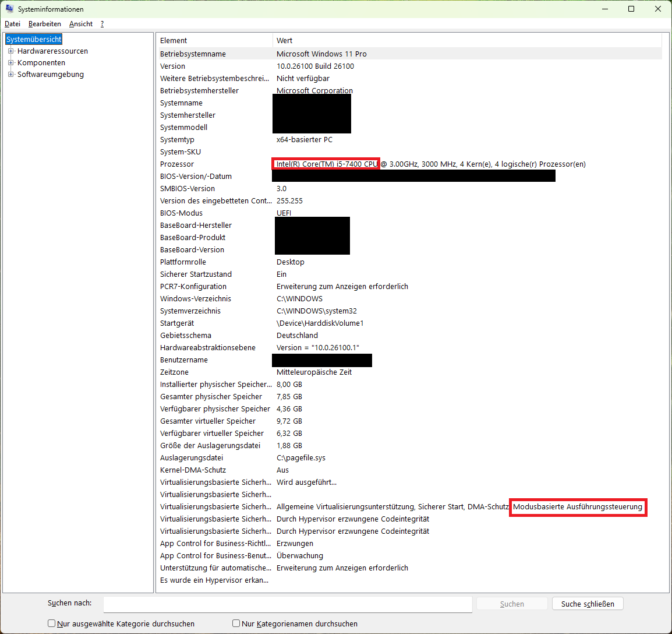The width and height of the screenshot is (672, 634).
Task: Select the Plattformrolle row
Action: pos(409,262)
